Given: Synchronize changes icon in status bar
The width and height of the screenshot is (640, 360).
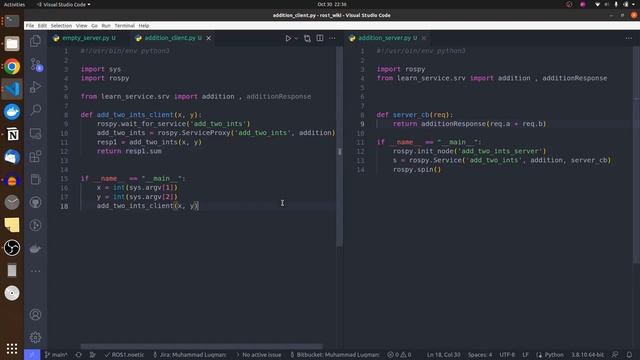Looking at the screenshot, I should (78, 355).
